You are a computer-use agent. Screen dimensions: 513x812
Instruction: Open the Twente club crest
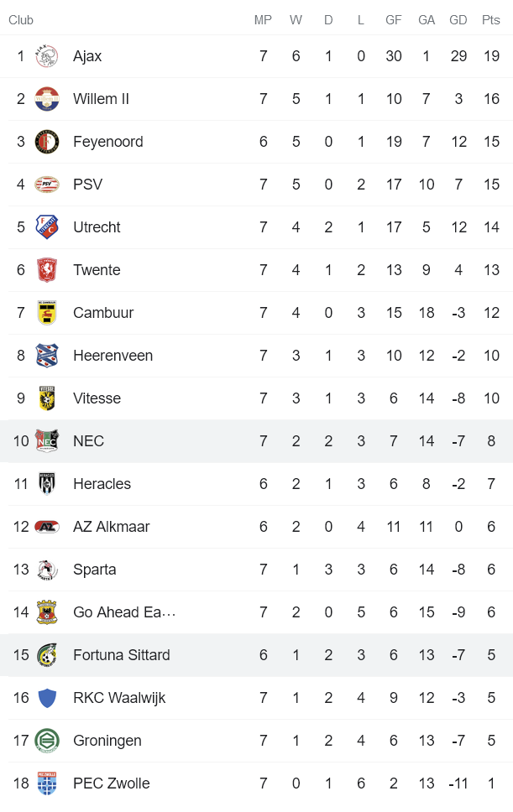[x=47, y=270]
